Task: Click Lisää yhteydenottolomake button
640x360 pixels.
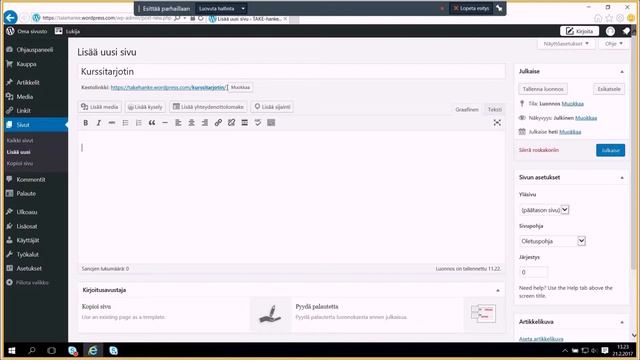Action: (208, 107)
